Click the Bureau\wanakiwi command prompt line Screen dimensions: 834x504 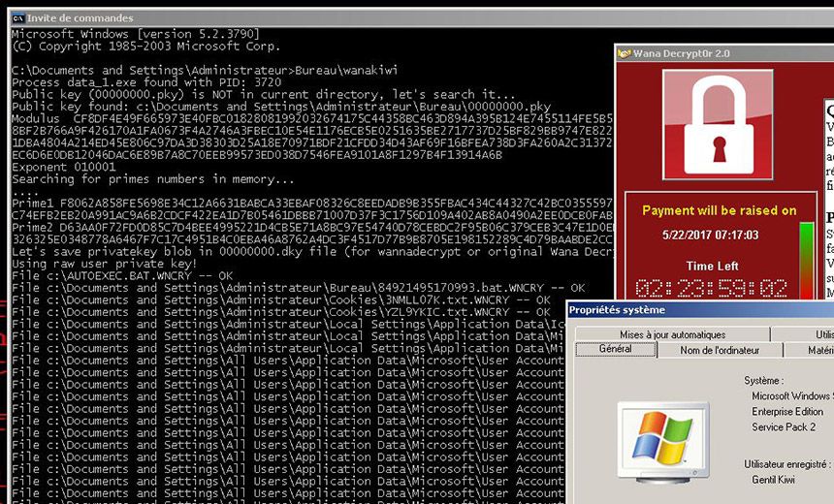(205, 70)
